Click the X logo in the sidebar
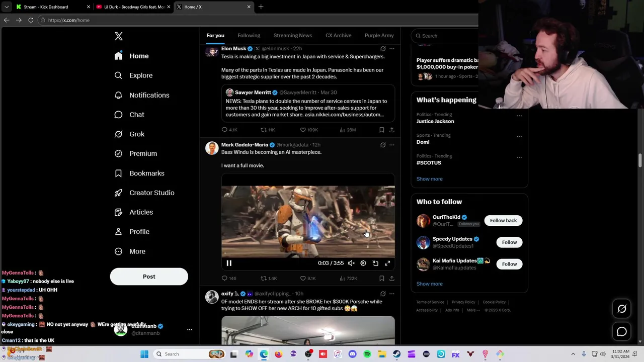The height and width of the screenshot is (362, 644). (119, 36)
